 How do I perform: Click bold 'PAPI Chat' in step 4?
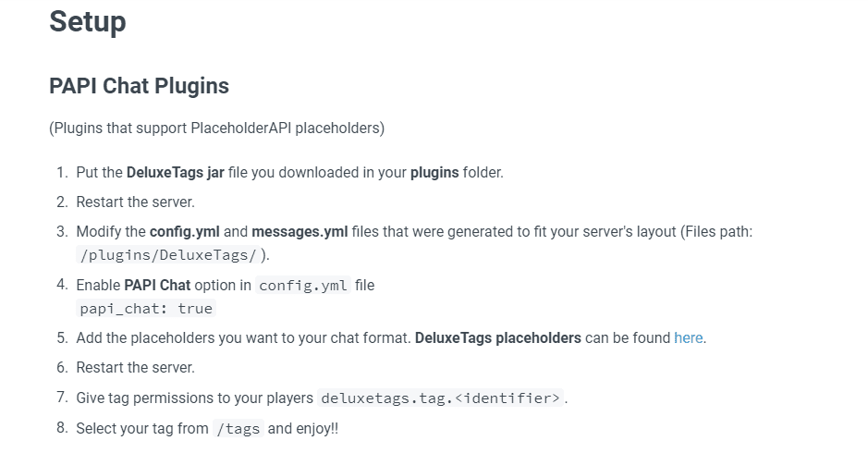click(157, 285)
